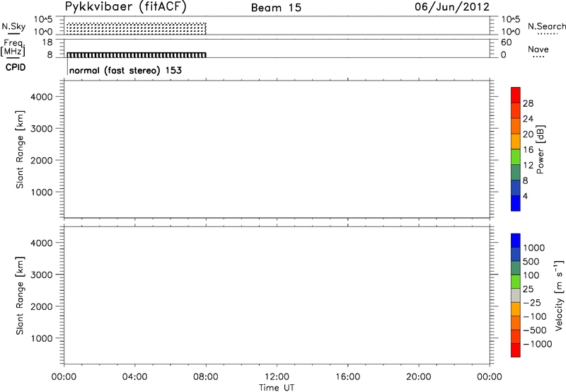This screenshot has height=392, width=566.
Task: Click the N.Sky legend label
Action: (13, 26)
